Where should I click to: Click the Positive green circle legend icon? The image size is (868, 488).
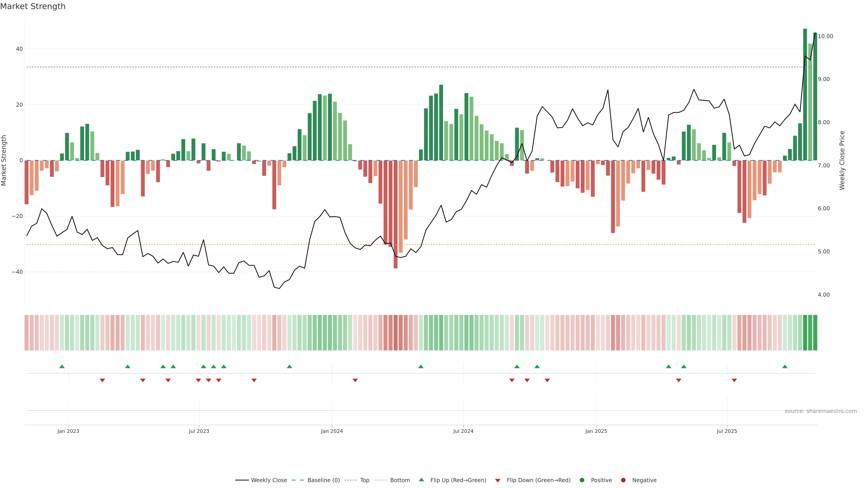pyautogui.click(x=582, y=480)
